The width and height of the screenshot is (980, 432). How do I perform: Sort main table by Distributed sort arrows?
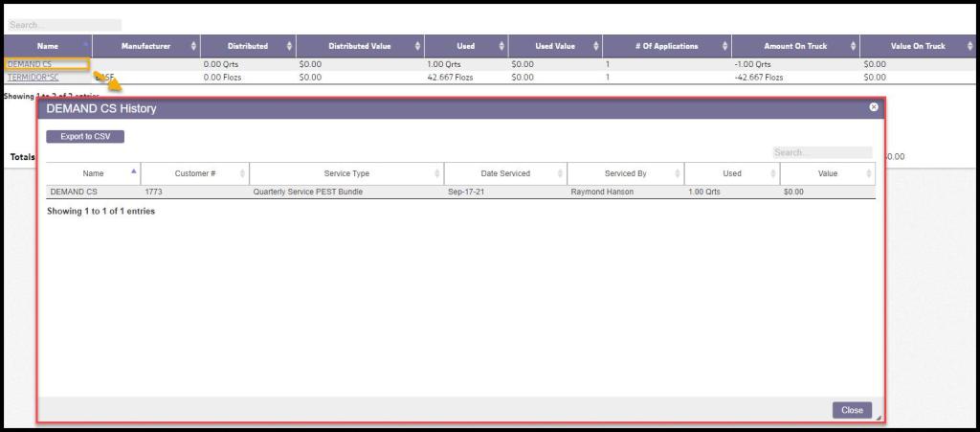(x=289, y=46)
